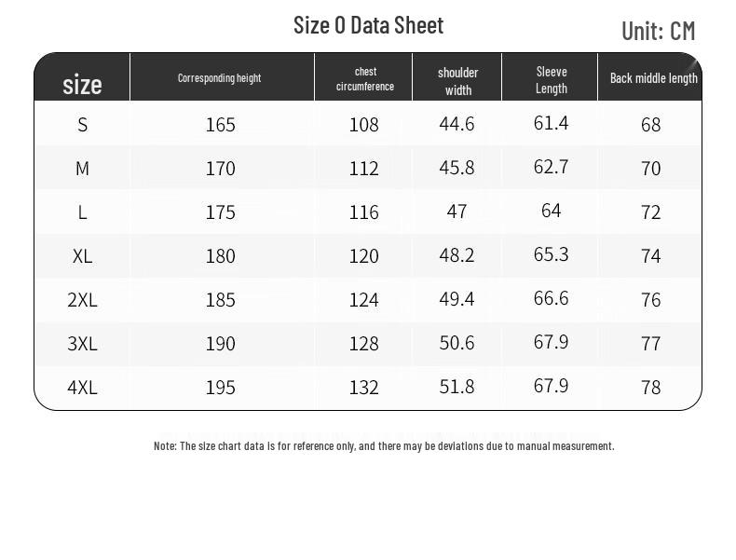Click the 'Unit: CM' label
This screenshot has height=560, width=736.
[x=658, y=31]
